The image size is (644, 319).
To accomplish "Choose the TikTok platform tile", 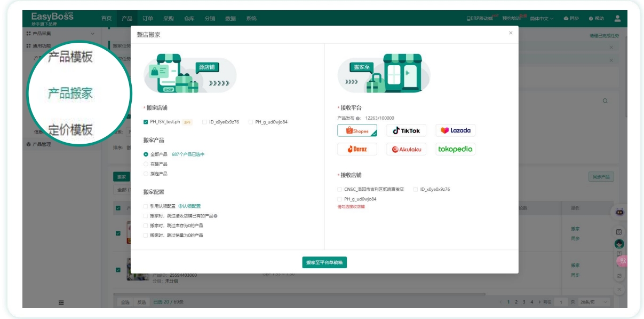I will click(406, 131).
